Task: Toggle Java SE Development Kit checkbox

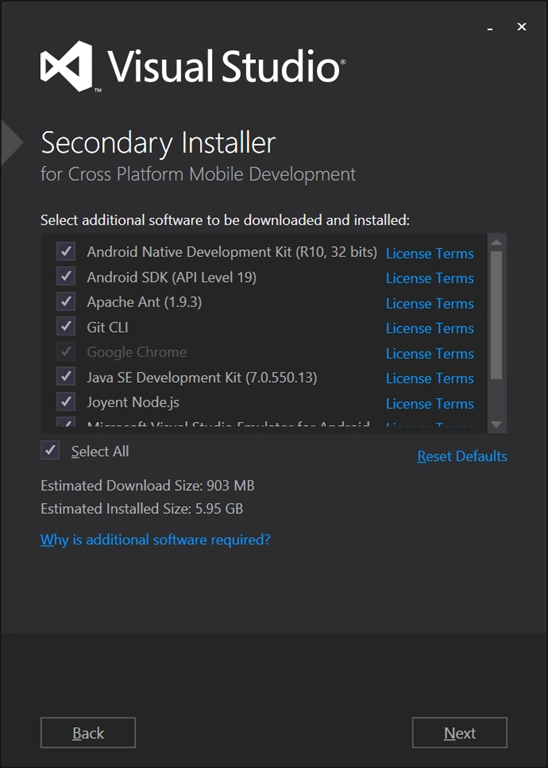Action: [66, 377]
